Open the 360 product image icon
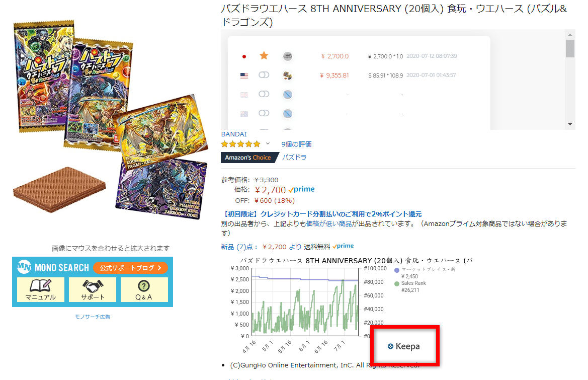Viewport: 588px width, 380px height. (x=288, y=56)
